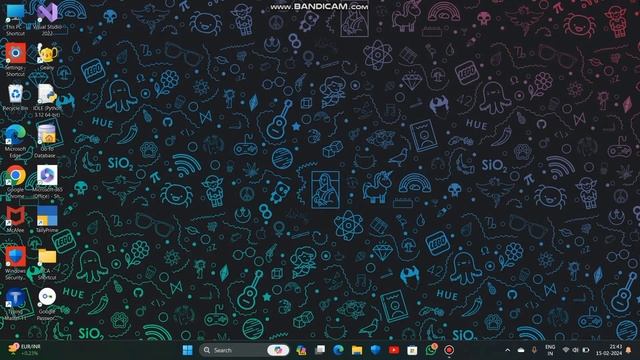Open the TallyPrime shortcut
This screenshot has width=640, height=360.
tap(47, 220)
